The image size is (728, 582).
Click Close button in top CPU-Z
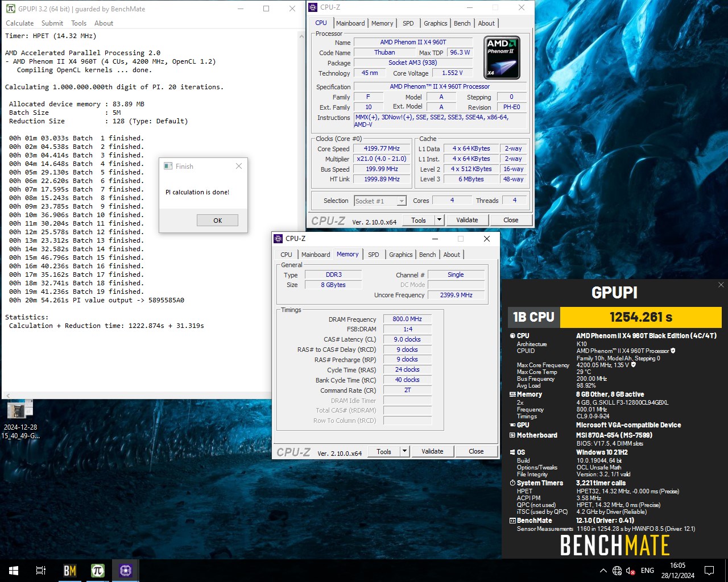511,220
